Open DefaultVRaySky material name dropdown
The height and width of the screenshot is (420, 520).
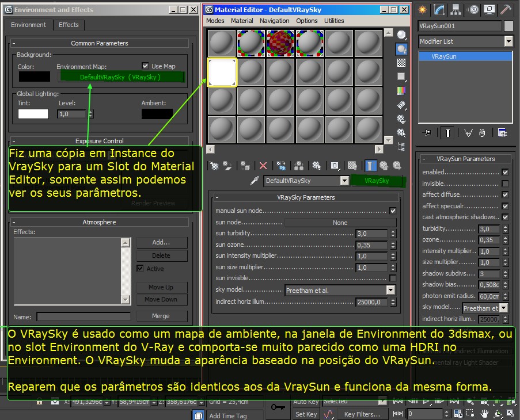coord(344,181)
